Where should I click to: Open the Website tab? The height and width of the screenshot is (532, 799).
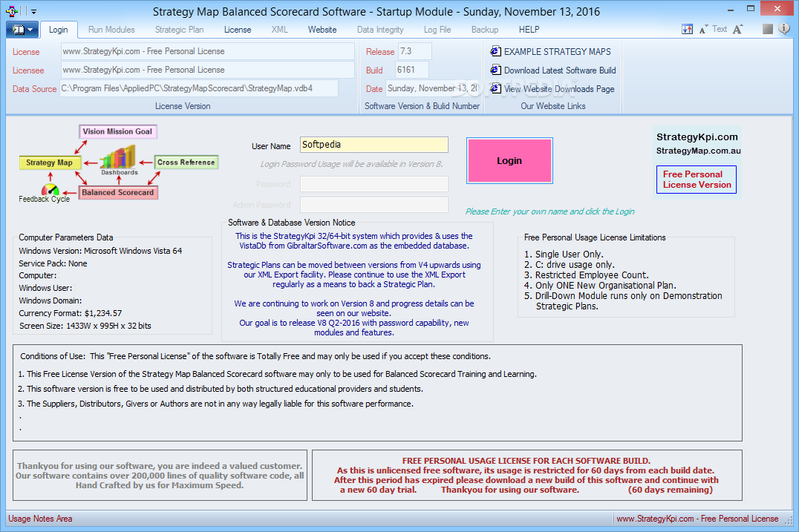322,30
